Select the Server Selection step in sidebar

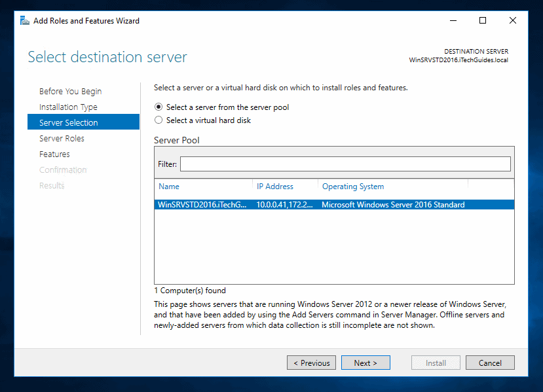click(69, 123)
